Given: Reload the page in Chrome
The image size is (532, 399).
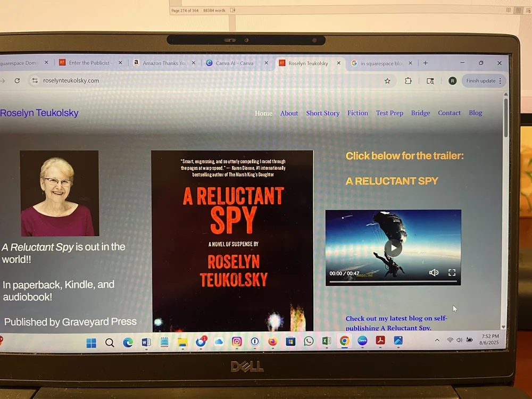Looking at the screenshot, I should tap(17, 80).
